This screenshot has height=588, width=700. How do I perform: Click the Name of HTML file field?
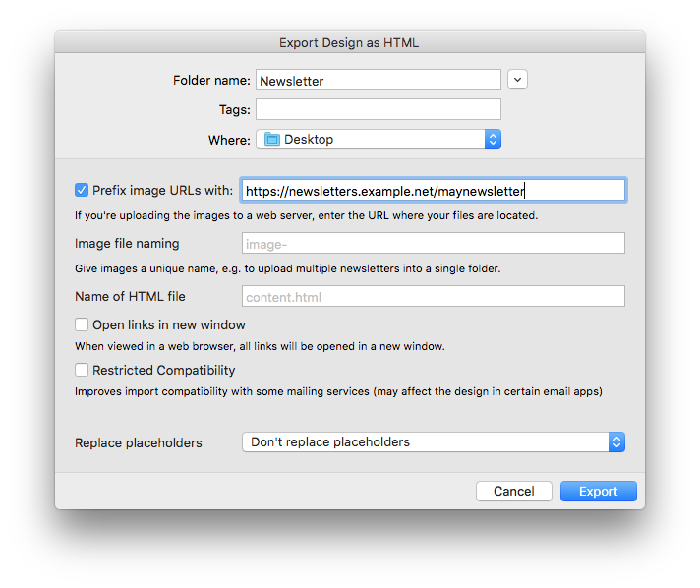click(433, 296)
